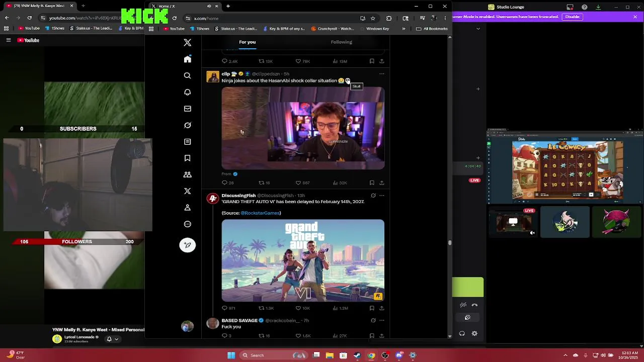This screenshot has height=362, width=644.
Task: Open more menu on clip post
Action: coord(381,74)
